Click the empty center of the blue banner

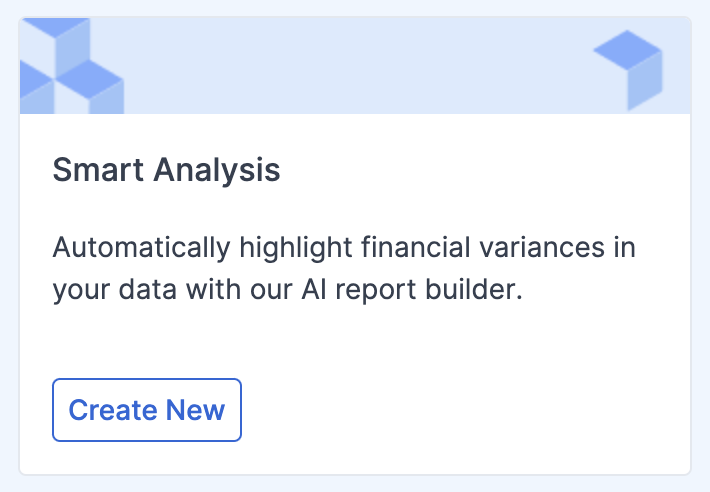coord(358,66)
